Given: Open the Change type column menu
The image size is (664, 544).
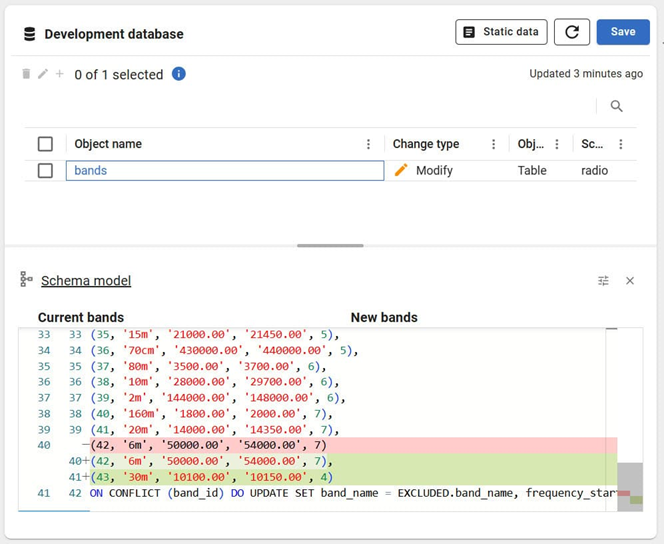Looking at the screenshot, I should 493,144.
